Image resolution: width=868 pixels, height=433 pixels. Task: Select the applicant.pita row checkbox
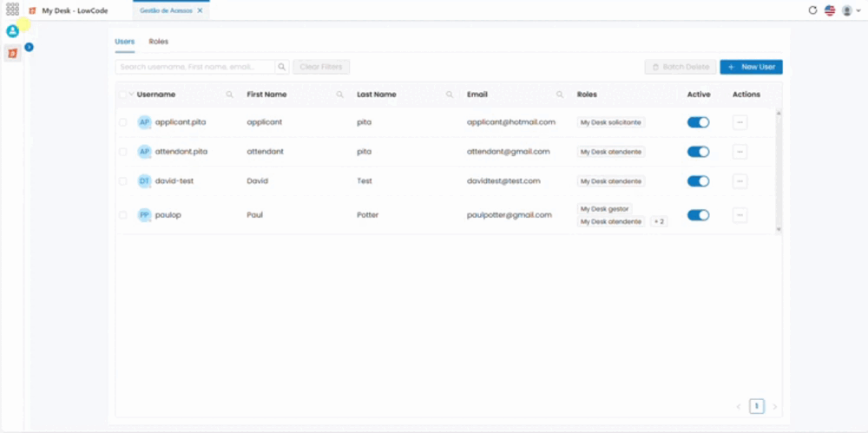(x=123, y=122)
